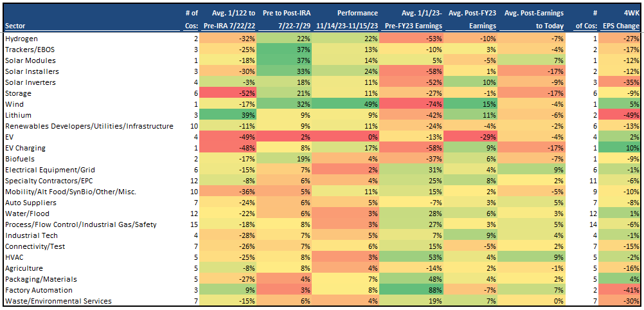644x310 pixels.
Task: Click the EV Charging sector label
Action: 26,148
